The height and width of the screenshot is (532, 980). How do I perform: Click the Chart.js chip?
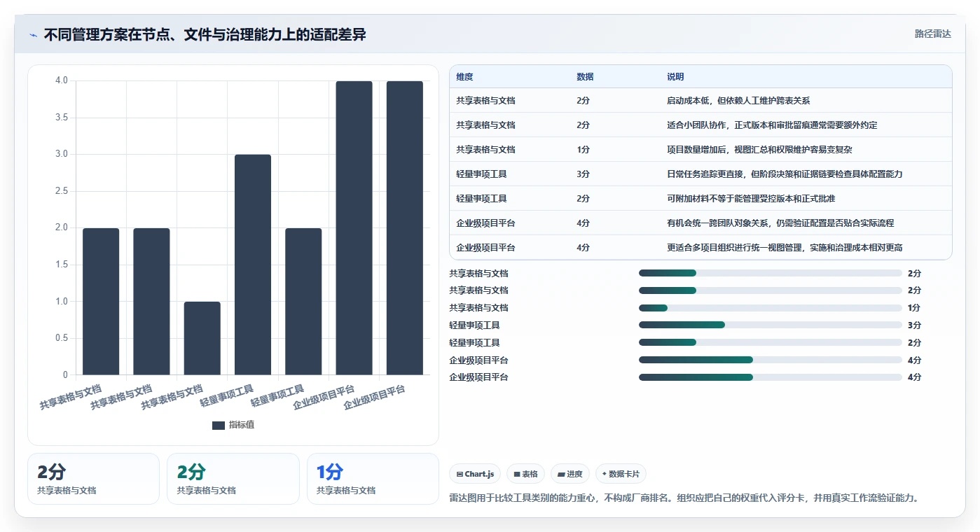tap(475, 474)
